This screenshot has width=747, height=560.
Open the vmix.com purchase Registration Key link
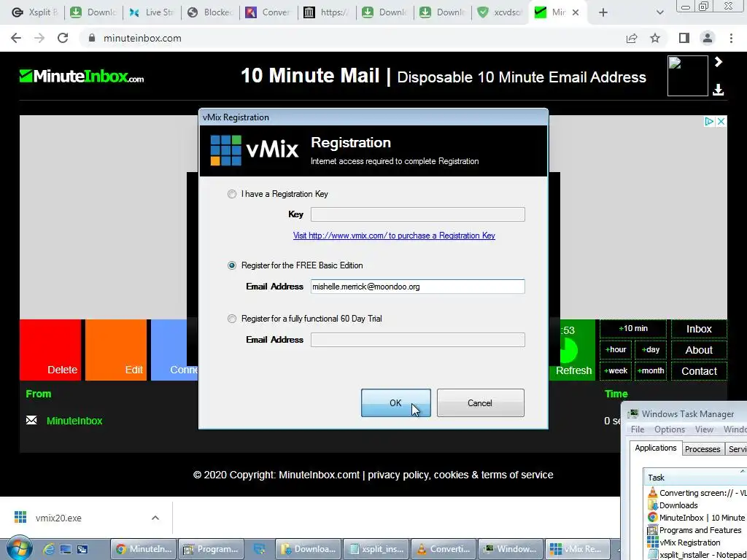click(394, 236)
